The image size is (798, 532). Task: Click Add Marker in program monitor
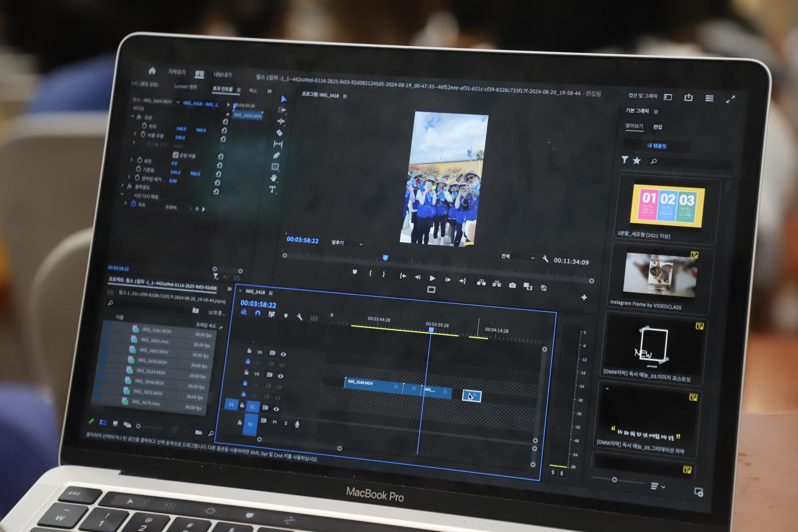click(355, 272)
